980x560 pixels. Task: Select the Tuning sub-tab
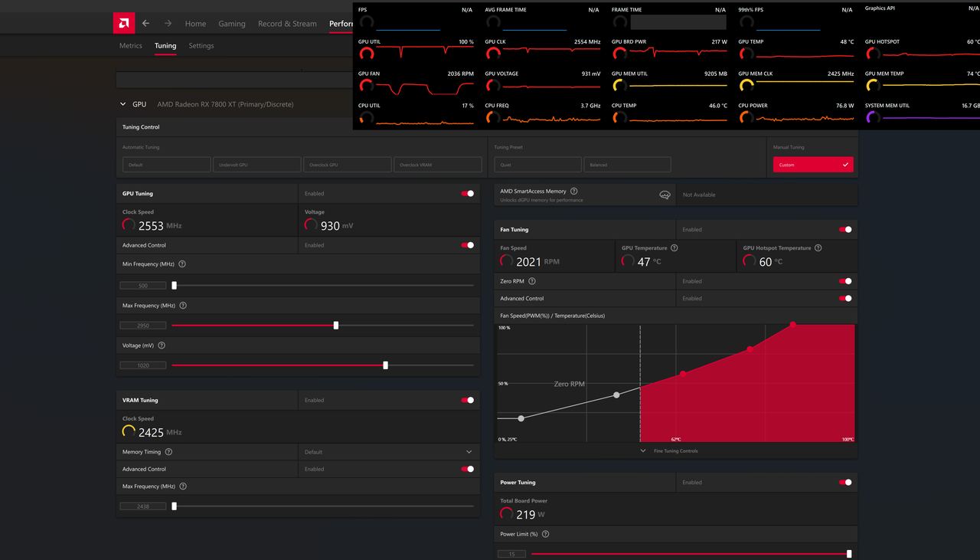(x=165, y=46)
